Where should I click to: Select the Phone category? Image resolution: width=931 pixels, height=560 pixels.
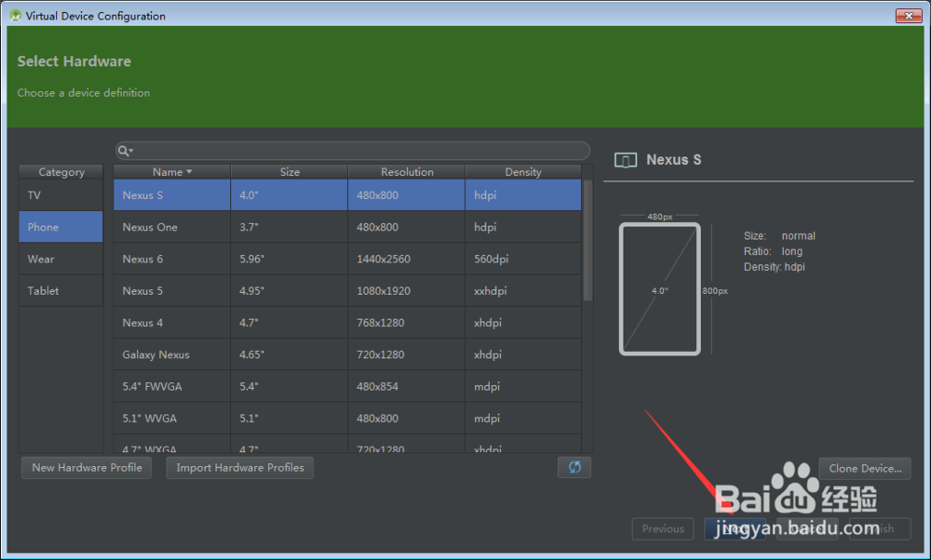tap(61, 227)
